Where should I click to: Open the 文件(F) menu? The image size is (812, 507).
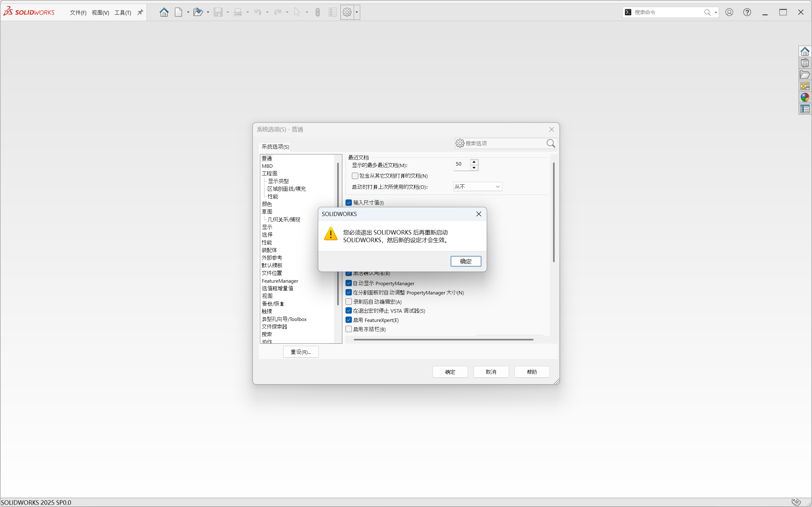[78, 13]
